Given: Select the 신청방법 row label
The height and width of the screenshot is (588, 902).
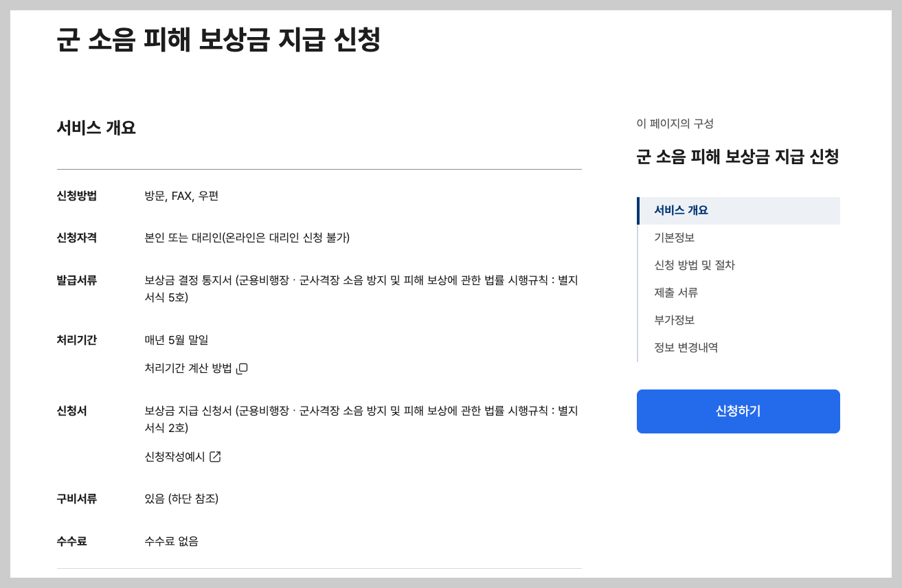Looking at the screenshot, I should pos(76,195).
